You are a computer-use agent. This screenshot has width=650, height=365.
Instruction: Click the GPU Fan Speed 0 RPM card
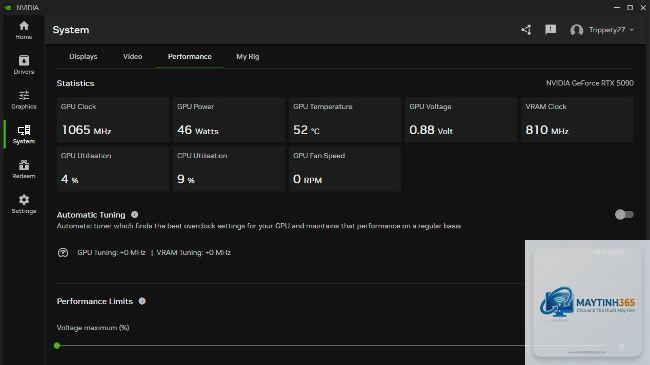[x=345, y=169]
